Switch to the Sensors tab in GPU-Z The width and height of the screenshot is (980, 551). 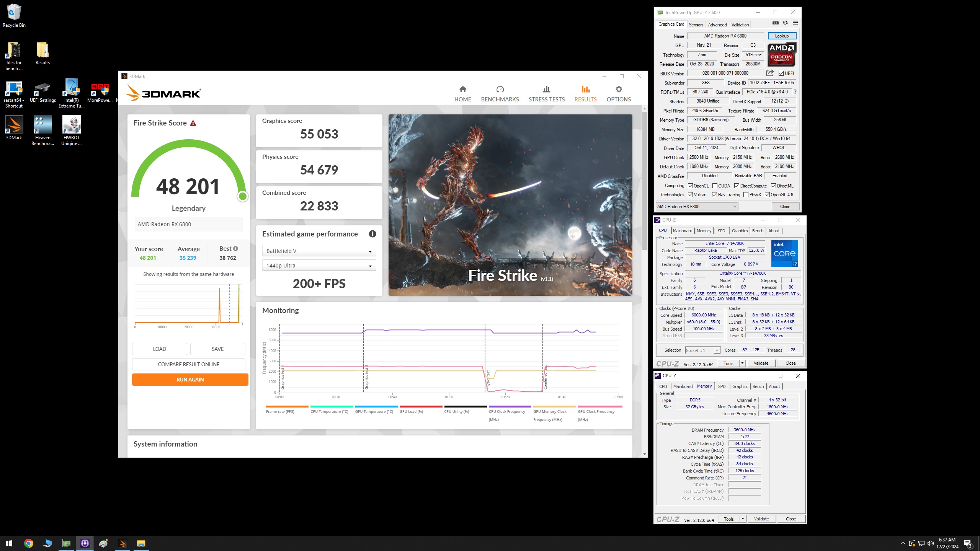696,25
